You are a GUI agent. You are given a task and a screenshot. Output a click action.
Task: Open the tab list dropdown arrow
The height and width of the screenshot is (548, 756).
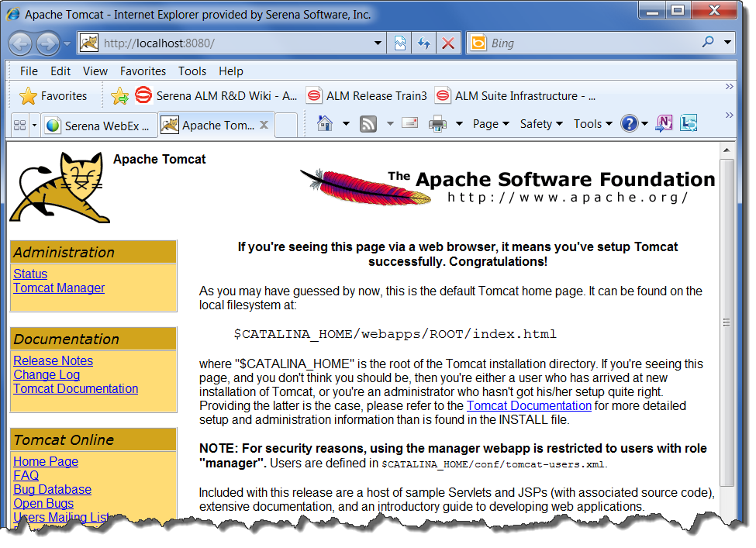coord(34,126)
